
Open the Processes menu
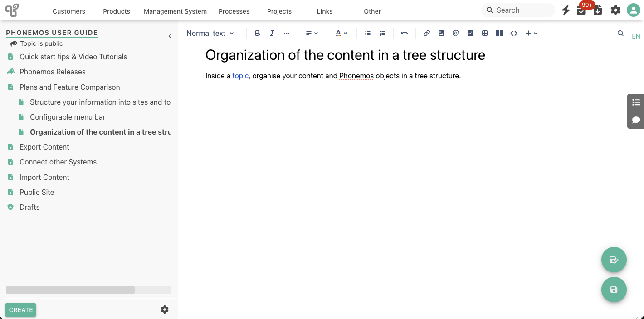click(x=234, y=11)
